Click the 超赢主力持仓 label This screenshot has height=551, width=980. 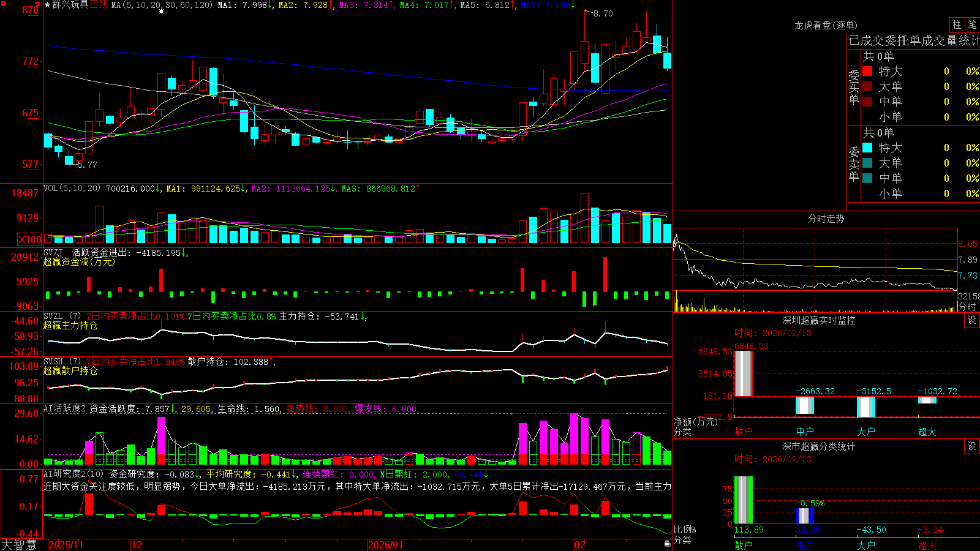click(x=70, y=325)
